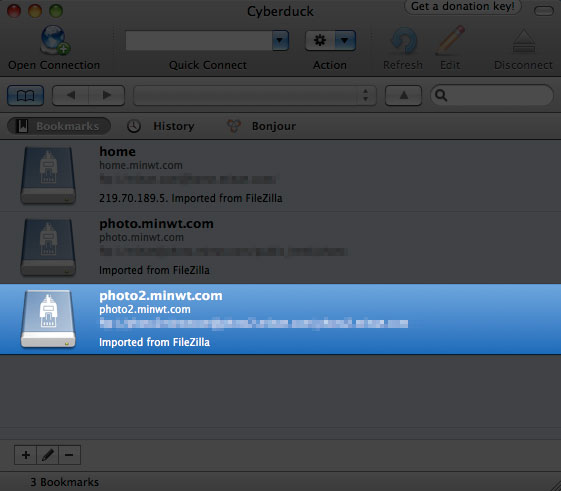Select the photo.minwt.com drive icon
561x491 pixels.
(x=48, y=247)
